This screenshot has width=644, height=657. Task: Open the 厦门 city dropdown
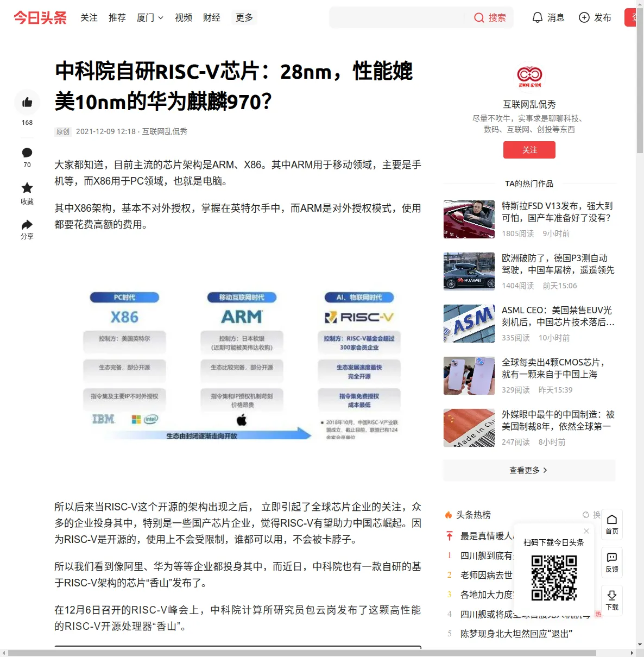pyautogui.click(x=150, y=17)
